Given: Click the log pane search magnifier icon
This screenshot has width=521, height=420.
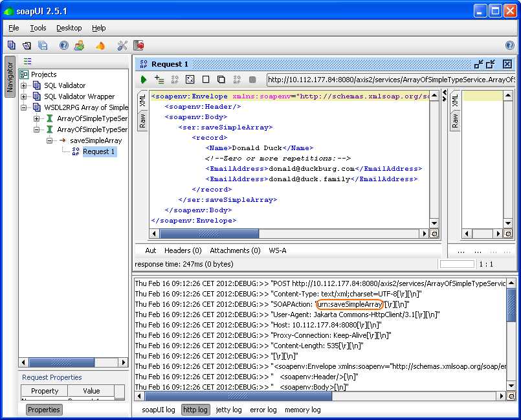Looking at the screenshot, I should (511, 396).
